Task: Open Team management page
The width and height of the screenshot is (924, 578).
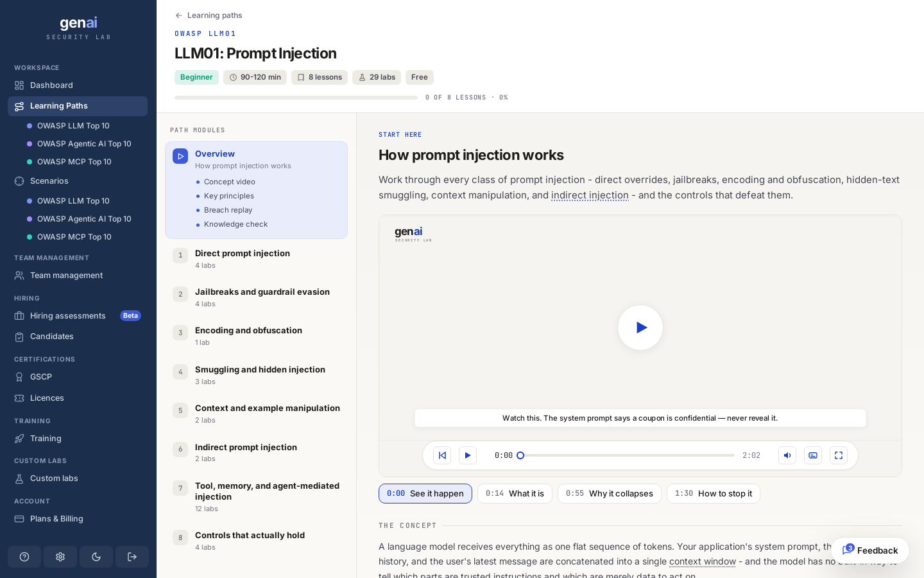Action: 78,276
